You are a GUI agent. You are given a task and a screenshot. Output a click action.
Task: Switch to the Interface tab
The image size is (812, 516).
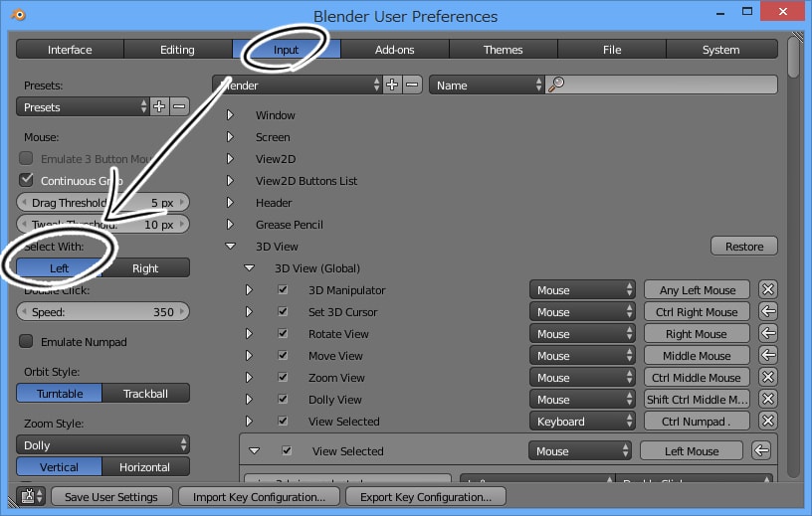click(x=70, y=49)
